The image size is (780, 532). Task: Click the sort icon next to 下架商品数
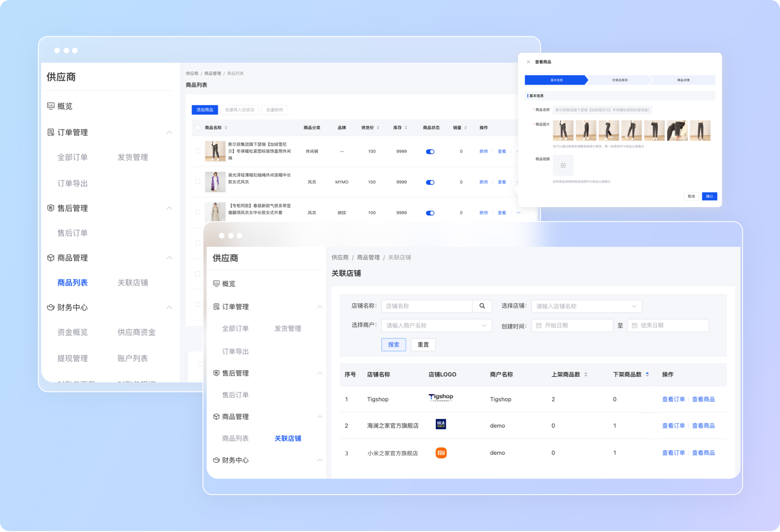click(x=647, y=374)
